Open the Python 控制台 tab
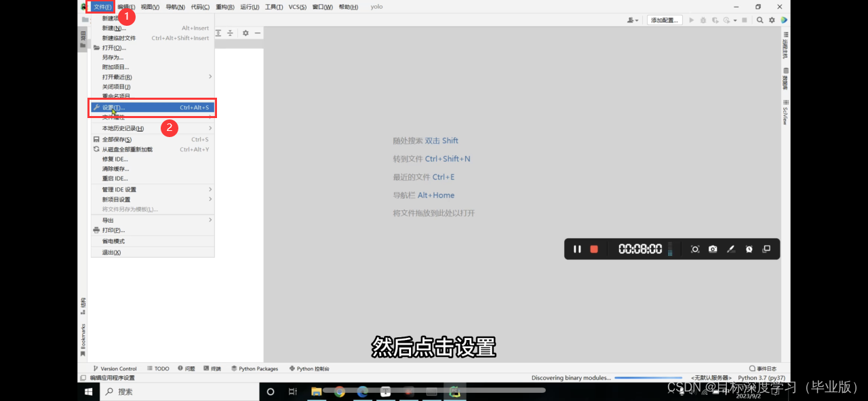The width and height of the screenshot is (868, 401). tap(309, 368)
